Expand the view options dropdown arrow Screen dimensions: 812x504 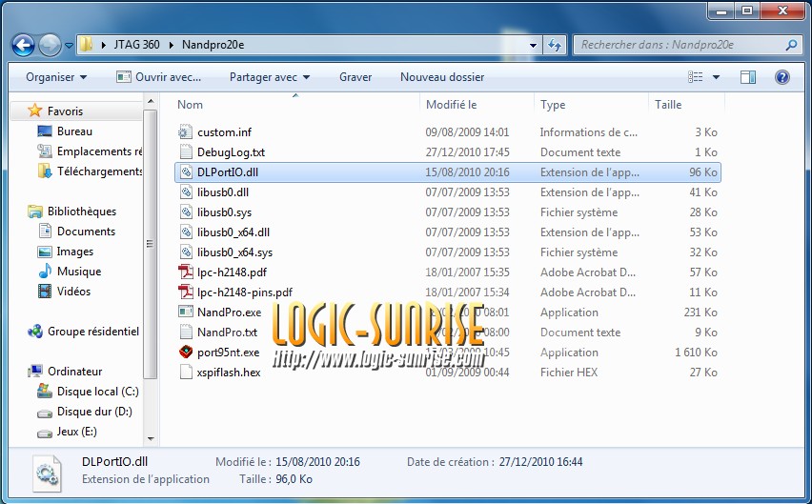click(x=716, y=77)
